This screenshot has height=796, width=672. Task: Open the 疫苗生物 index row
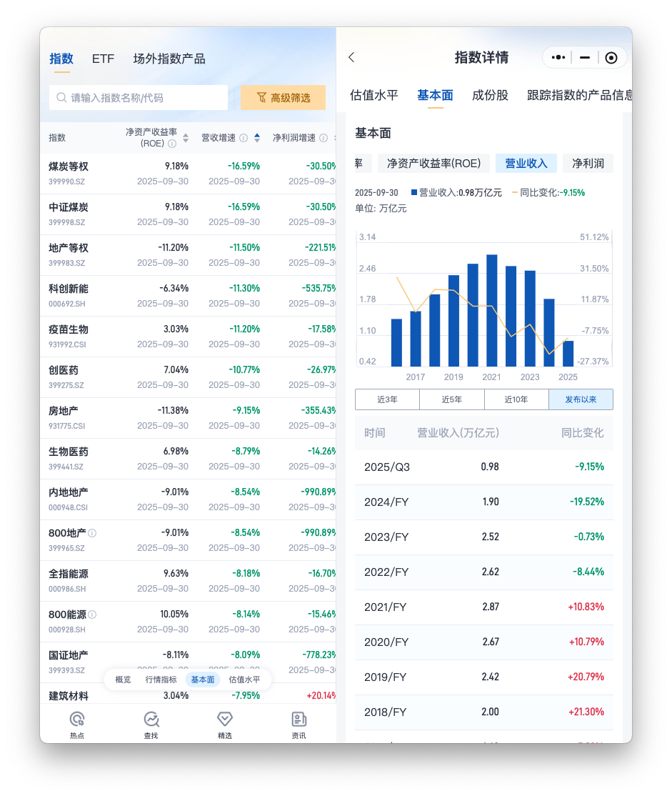tap(188, 336)
